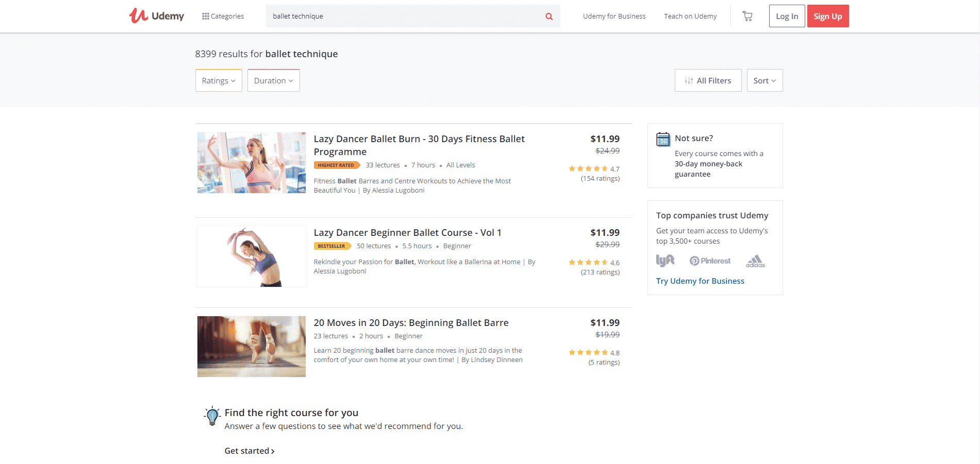The height and width of the screenshot is (464, 980).
Task: Open Lazy Dancer Beginner Ballet Course thumbnail
Action: pyautogui.click(x=252, y=256)
